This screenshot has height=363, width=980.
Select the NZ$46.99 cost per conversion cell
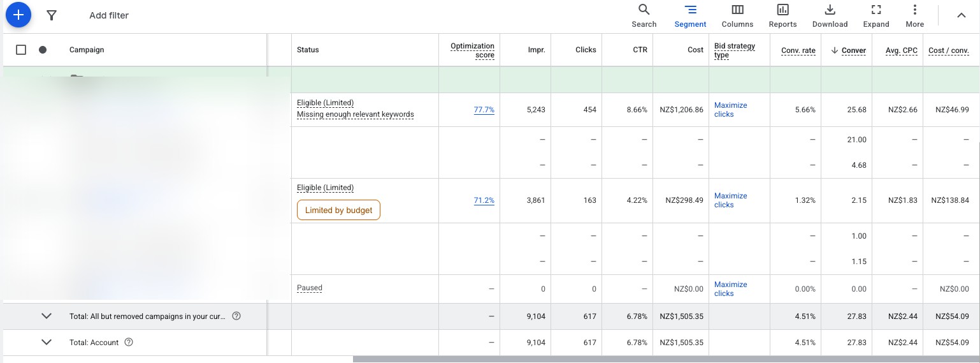(x=952, y=110)
